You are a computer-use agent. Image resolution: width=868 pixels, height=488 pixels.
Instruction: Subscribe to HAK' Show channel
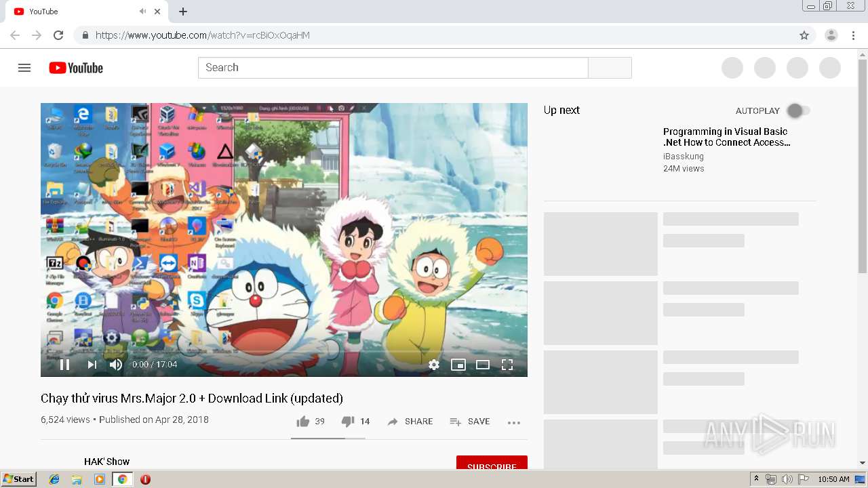[492, 463]
